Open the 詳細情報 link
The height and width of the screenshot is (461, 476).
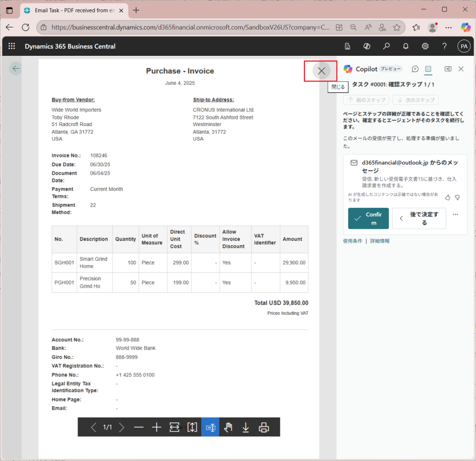(380, 241)
